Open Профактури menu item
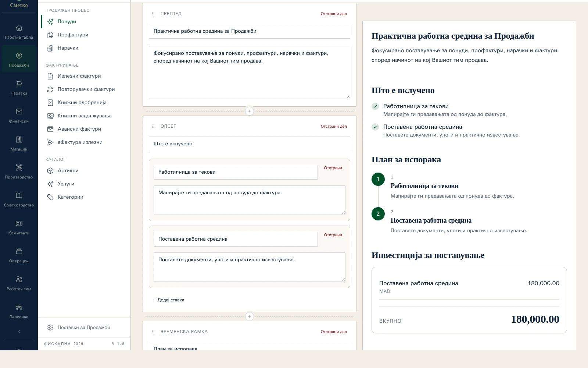Image resolution: width=588 pixels, height=368 pixels. [x=84, y=35]
